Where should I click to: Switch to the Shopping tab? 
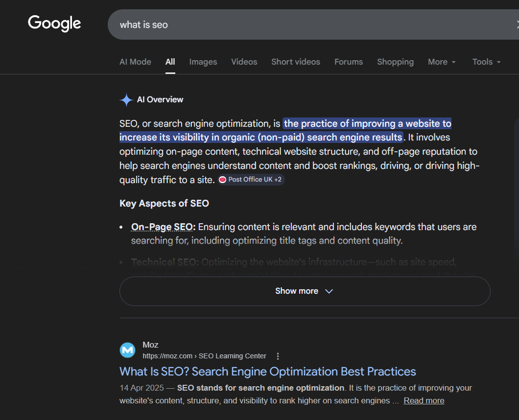tap(395, 62)
